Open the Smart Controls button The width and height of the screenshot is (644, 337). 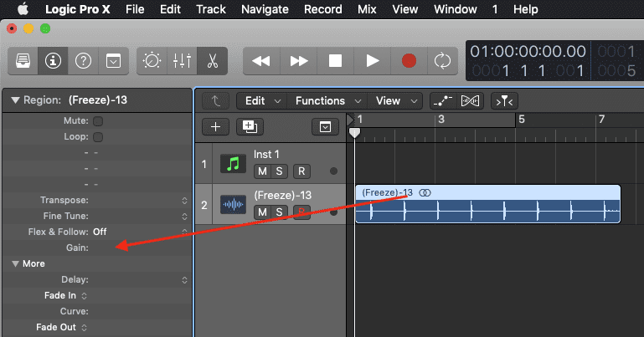pyautogui.click(x=153, y=61)
